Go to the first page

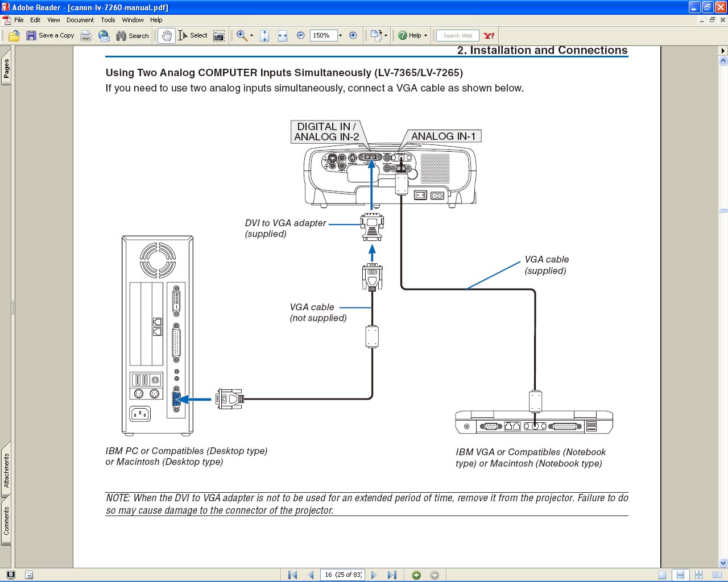tap(293, 575)
